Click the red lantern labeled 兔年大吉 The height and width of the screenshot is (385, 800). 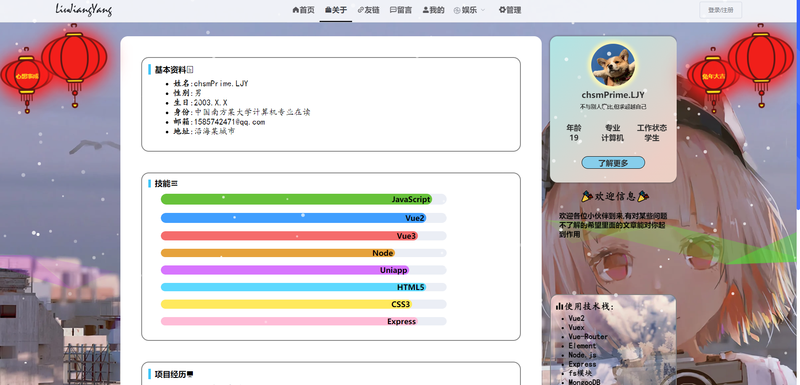click(713, 76)
